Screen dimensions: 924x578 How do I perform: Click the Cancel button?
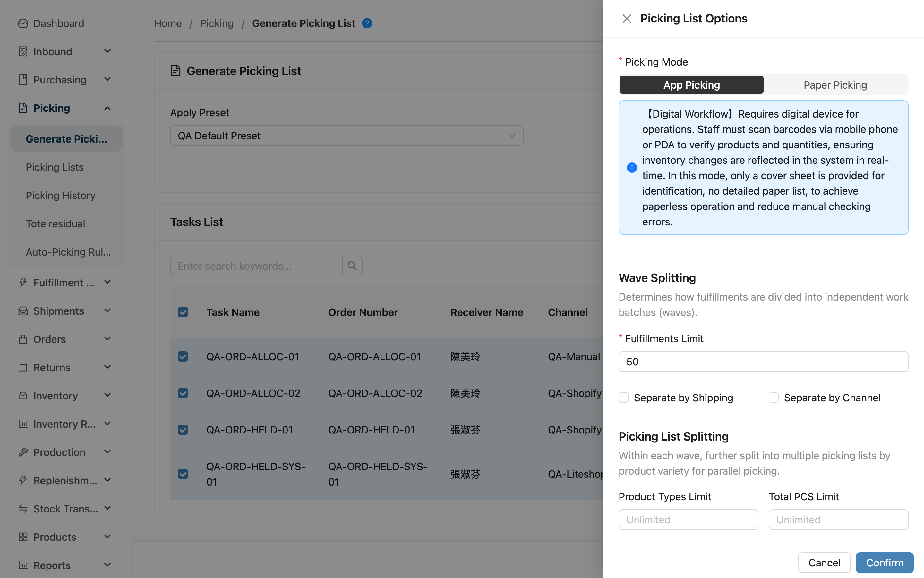pyautogui.click(x=824, y=562)
